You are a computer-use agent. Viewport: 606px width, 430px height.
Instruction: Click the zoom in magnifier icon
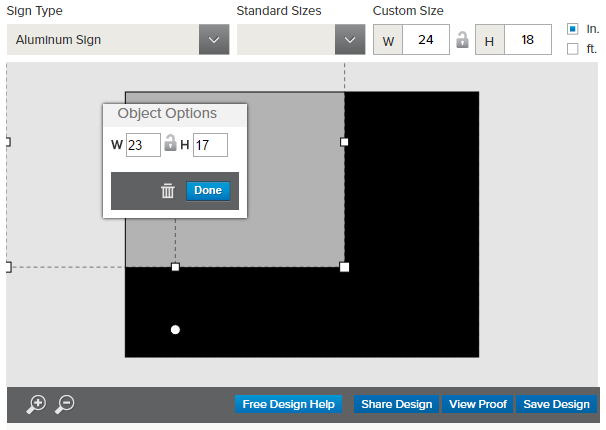pos(36,404)
